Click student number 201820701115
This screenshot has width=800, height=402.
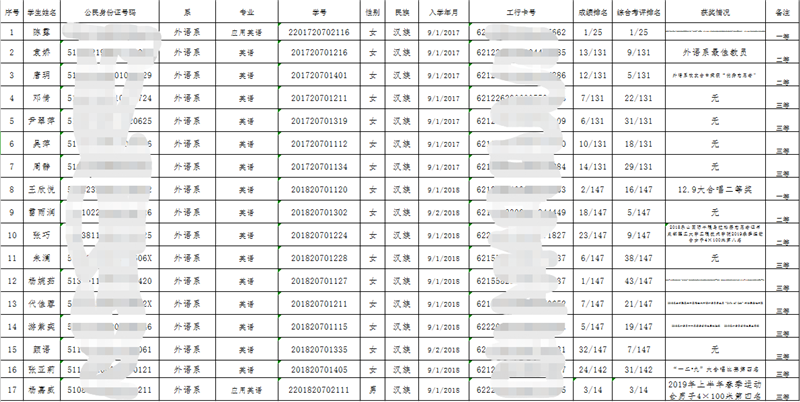[x=319, y=326]
